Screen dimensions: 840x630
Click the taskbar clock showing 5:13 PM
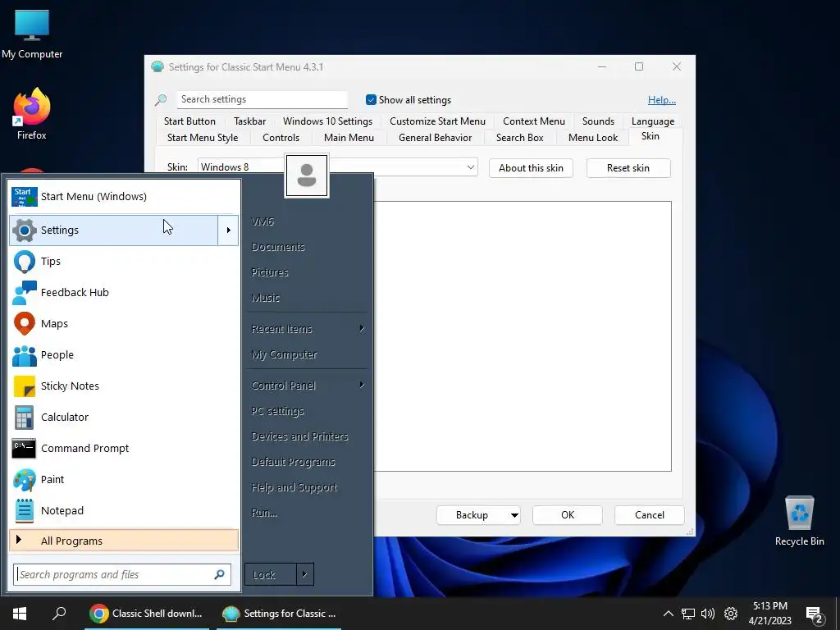coord(769,614)
